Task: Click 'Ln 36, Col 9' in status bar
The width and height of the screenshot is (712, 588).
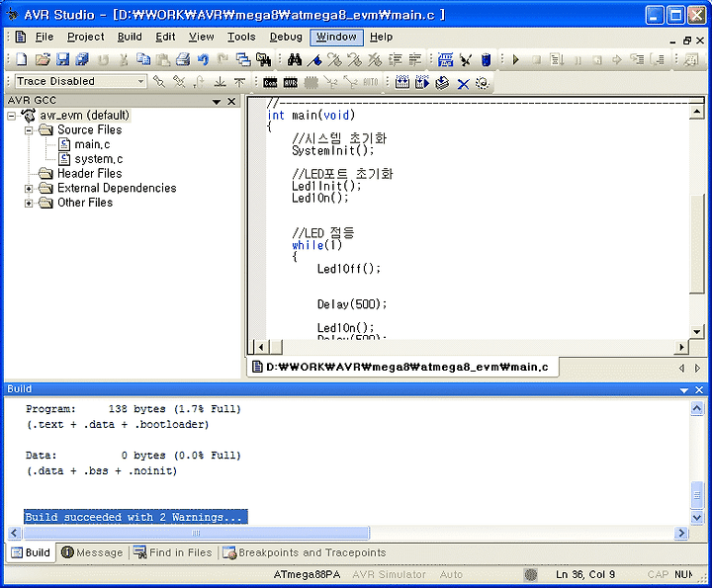Action: pyautogui.click(x=585, y=575)
